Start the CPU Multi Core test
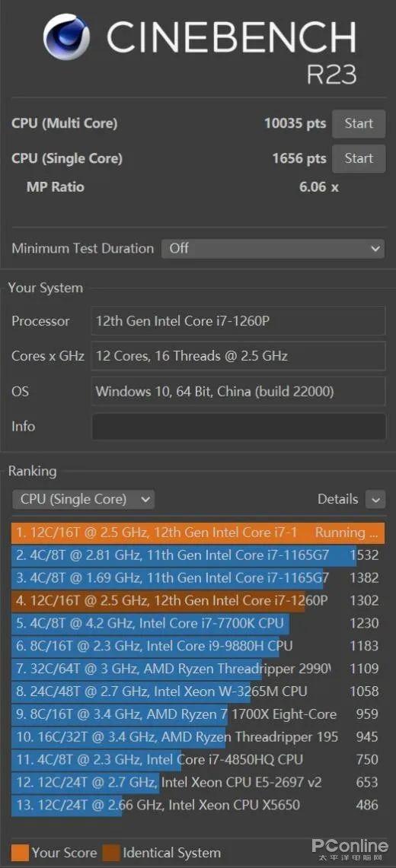 pyautogui.click(x=359, y=123)
